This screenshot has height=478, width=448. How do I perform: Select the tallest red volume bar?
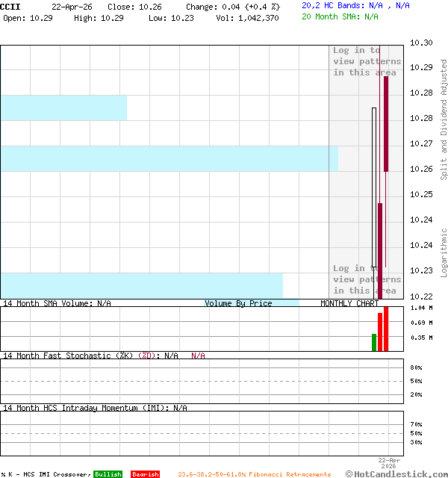click(x=386, y=329)
